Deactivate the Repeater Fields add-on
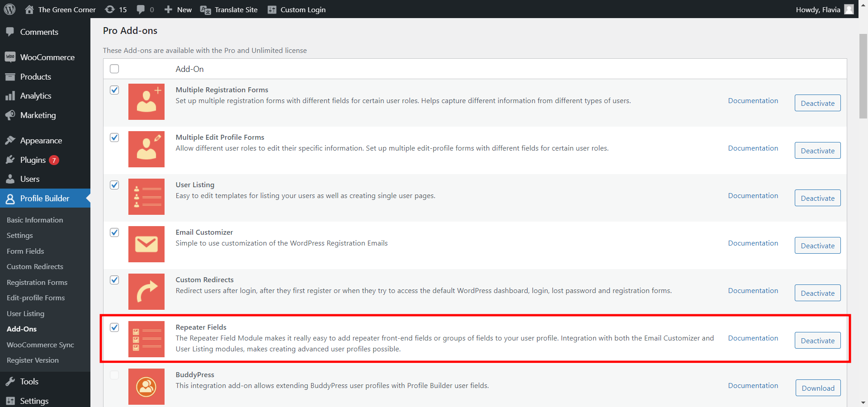The width and height of the screenshot is (868, 407). point(817,341)
